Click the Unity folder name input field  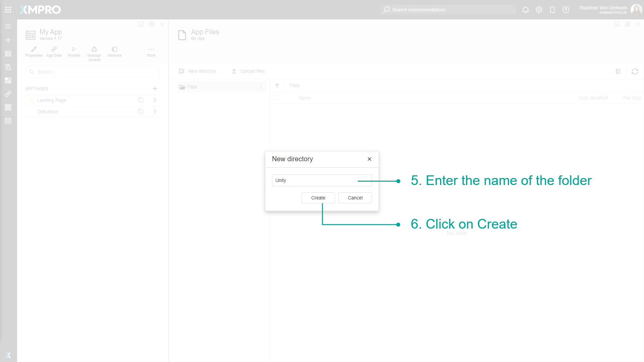click(322, 180)
